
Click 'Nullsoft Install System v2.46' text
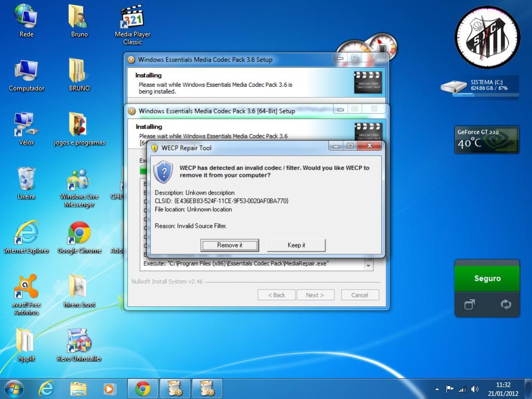tap(167, 281)
